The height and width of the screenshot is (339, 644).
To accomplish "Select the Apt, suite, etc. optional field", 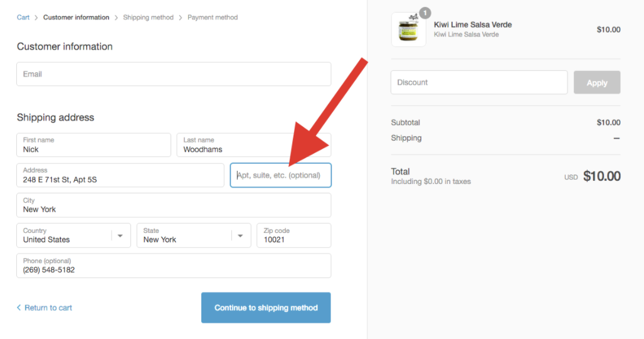I will click(x=280, y=175).
